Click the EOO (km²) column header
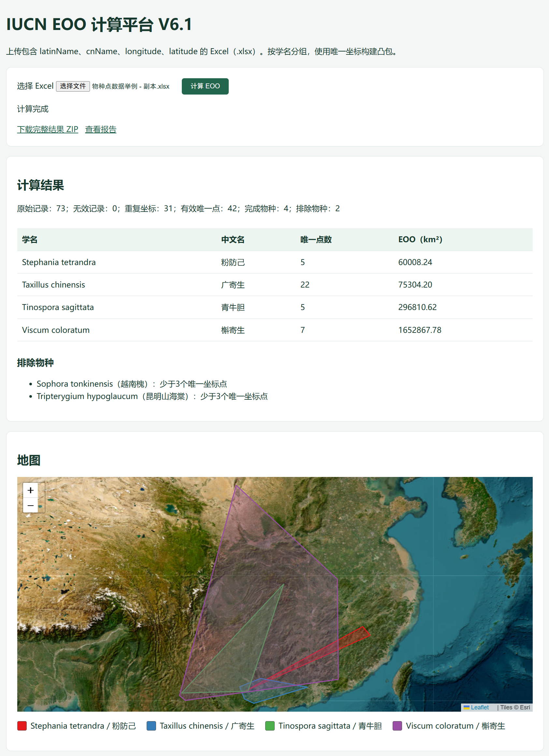Image resolution: width=549 pixels, height=756 pixels. click(420, 239)
